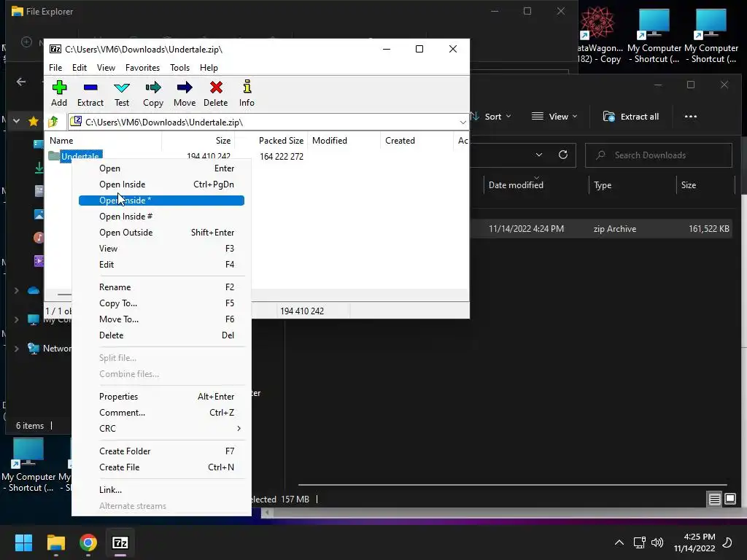
Task: Click the Search Downloads input field
Action: [x=659, y=155]
